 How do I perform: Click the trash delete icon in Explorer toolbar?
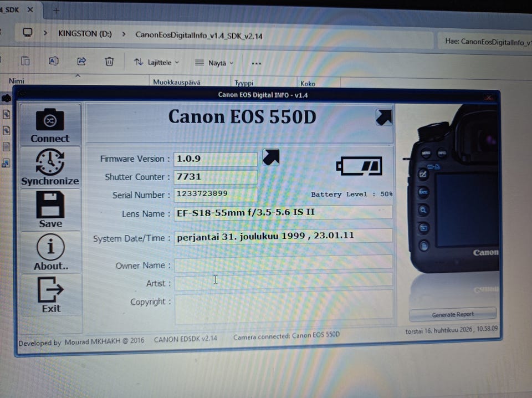click(109, 62)
